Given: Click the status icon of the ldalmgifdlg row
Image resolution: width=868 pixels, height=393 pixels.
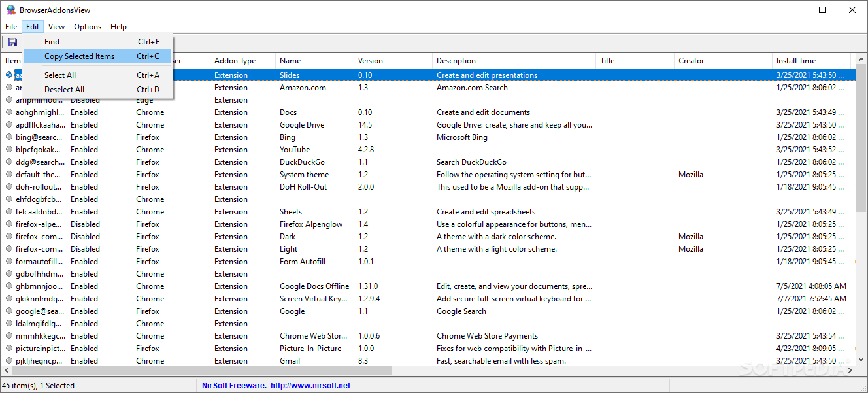Looking at the screenshot, I should coord(9,324).
